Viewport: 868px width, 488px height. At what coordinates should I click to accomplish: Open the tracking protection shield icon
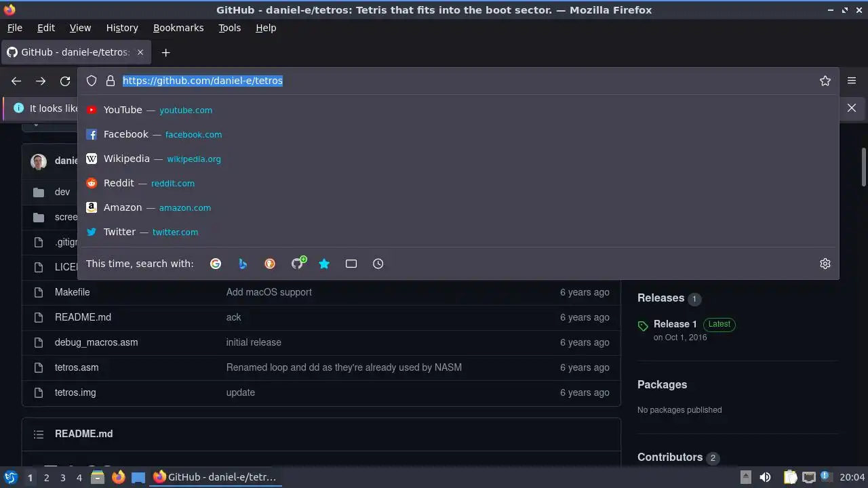pos(92,81)
